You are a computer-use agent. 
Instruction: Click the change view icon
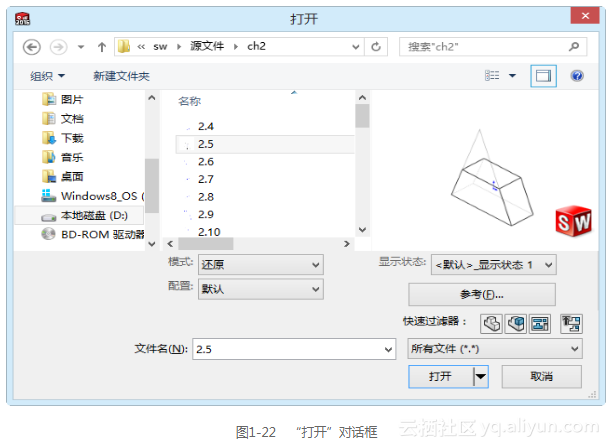pos(492,75)
